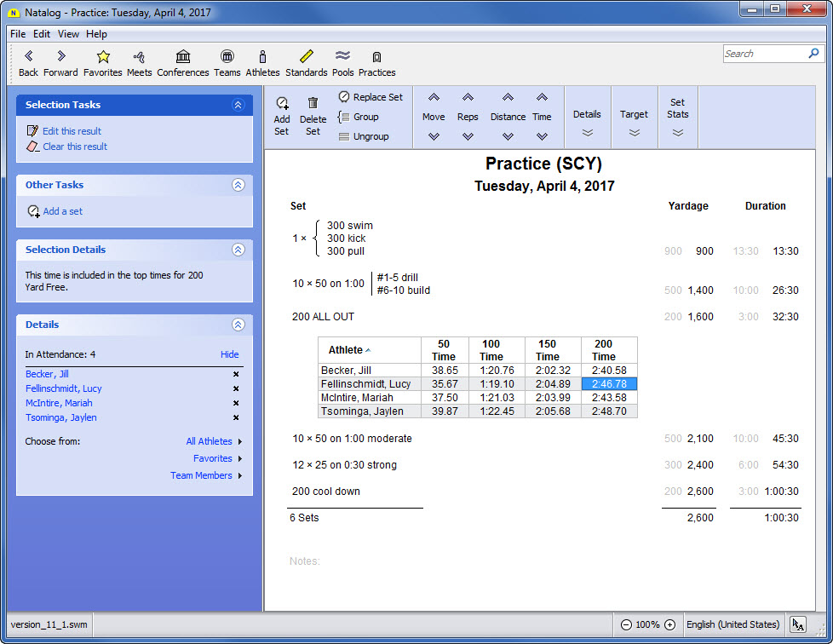Click the Add Set icon
Image resolution: width=833 pixels, height=644 pixels.
click(282, 103)
